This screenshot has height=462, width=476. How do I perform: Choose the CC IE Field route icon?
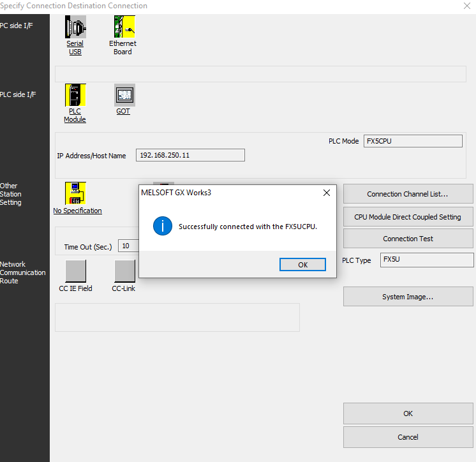[75, 271]
